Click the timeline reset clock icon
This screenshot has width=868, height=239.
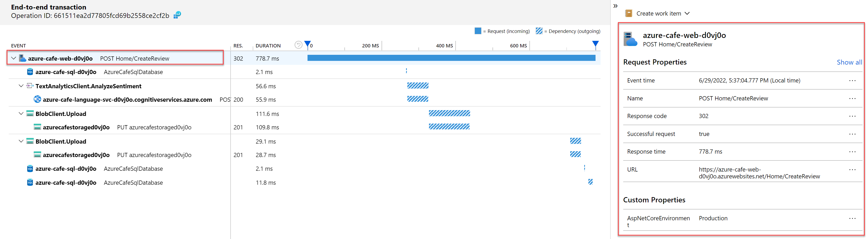(x=298, y=45)
